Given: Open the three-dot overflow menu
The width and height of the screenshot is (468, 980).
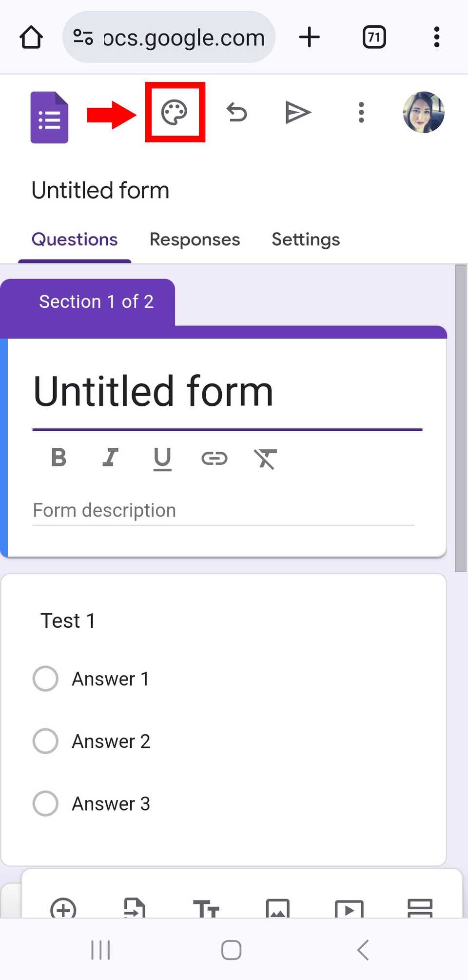Looking at the screenshot, I should coord(361,112).
